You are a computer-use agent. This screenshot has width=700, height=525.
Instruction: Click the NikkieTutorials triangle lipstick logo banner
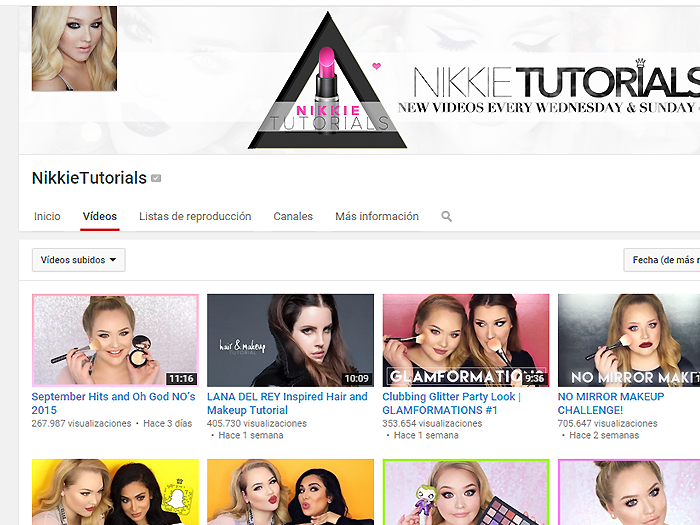[x=327, y=81]
